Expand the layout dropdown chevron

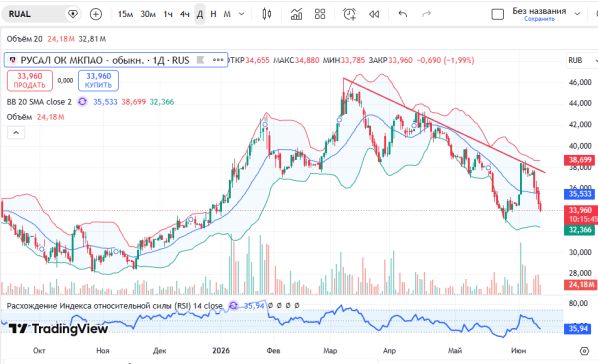click(577, 14)
